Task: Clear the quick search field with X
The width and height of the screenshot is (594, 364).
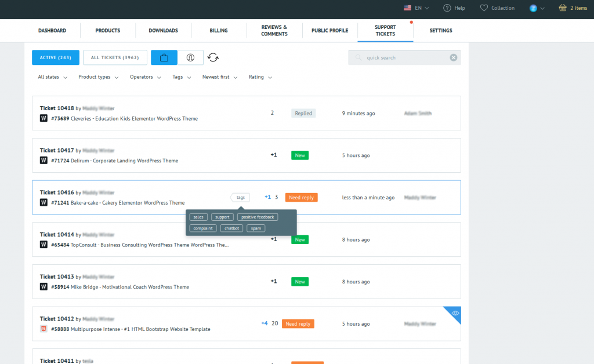Action: [x=453, y=57]
